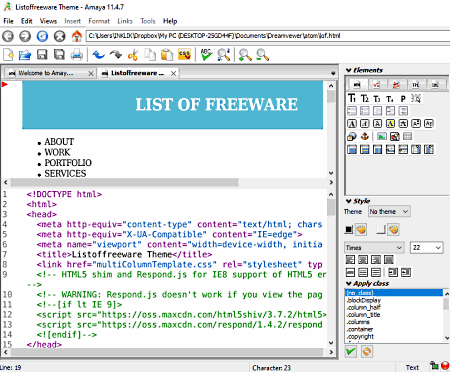The width and height of the screenshot is (450, 372).
Task: Click the white background color swatch
Action: (x=381, y=230)
